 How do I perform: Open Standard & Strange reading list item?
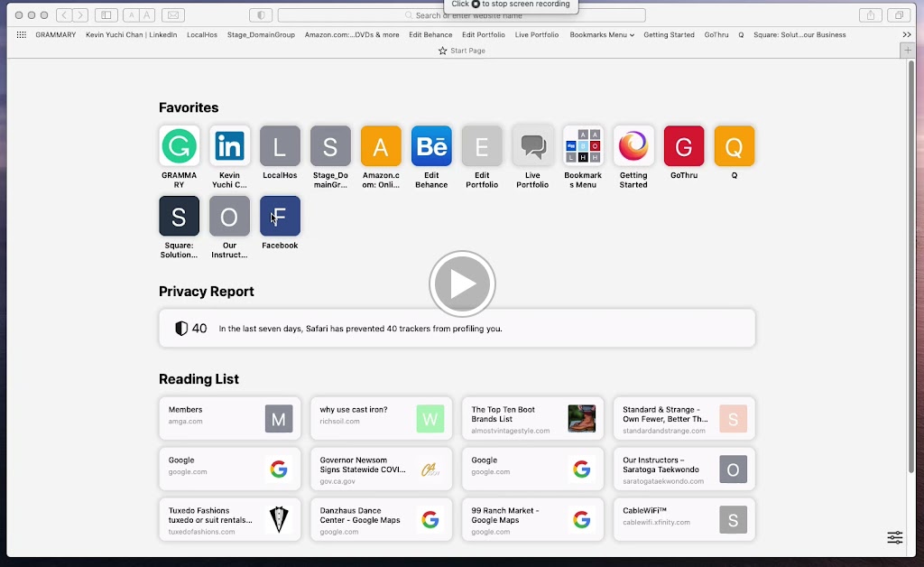click(684, 418)
